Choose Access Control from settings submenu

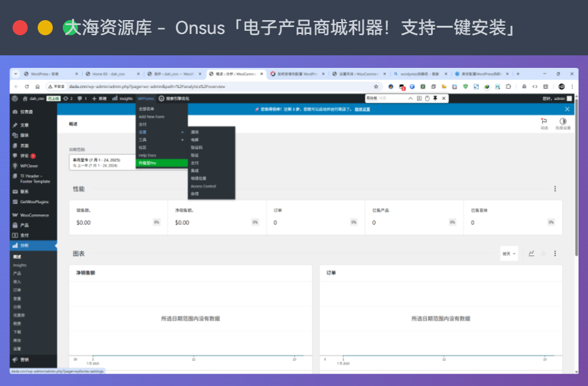tap(204, 186)
